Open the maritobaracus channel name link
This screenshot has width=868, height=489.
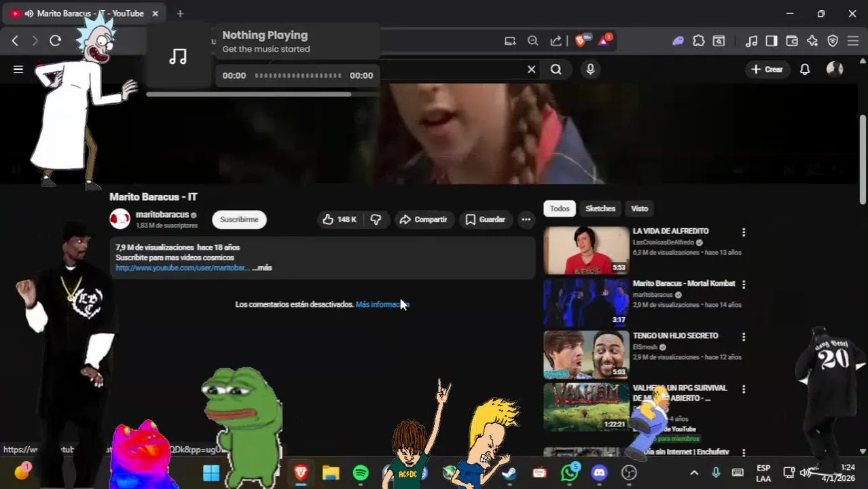[162, 215]
